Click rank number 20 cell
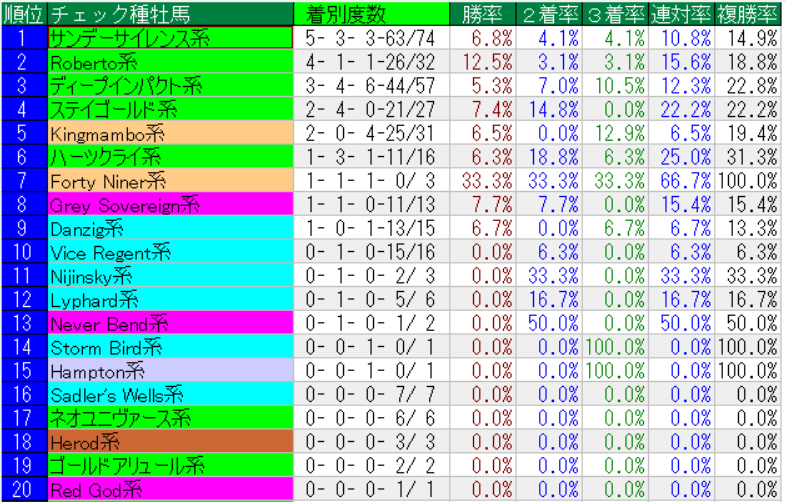The width and height of the screenshot is (786, 502). tap(23, 489)
